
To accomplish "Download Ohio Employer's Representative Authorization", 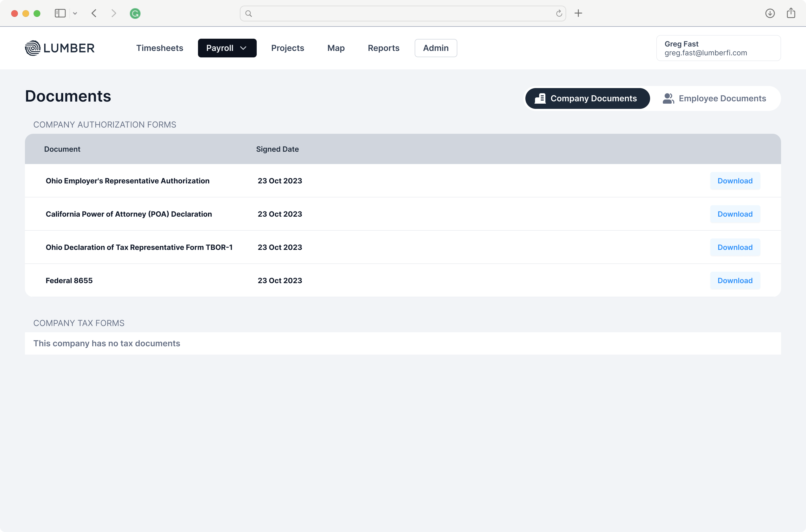I will coord(735,181).
